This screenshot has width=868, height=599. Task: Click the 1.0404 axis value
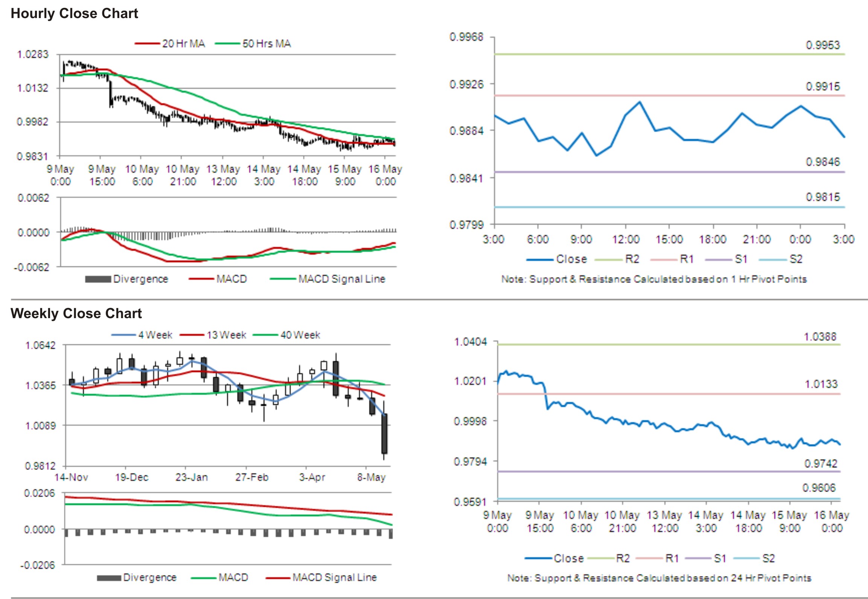471,342
